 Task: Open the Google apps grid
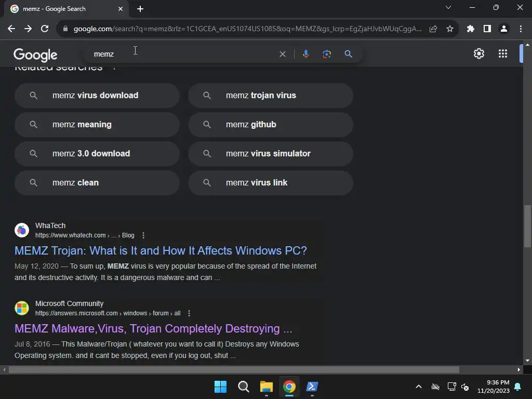[503, 54]
